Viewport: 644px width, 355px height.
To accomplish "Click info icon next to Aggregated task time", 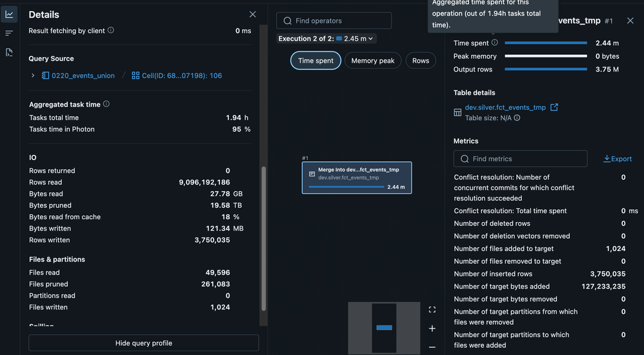I will click(x=106, y=104).
